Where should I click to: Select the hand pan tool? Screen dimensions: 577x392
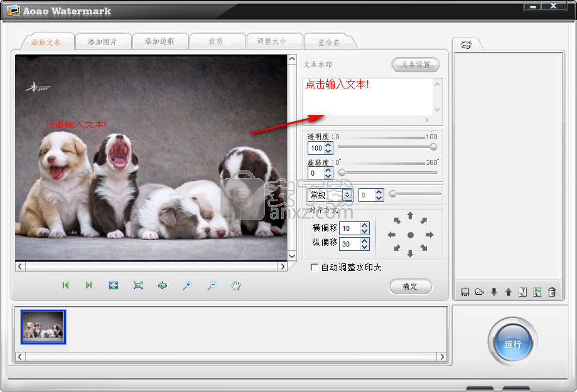[236, 286]
